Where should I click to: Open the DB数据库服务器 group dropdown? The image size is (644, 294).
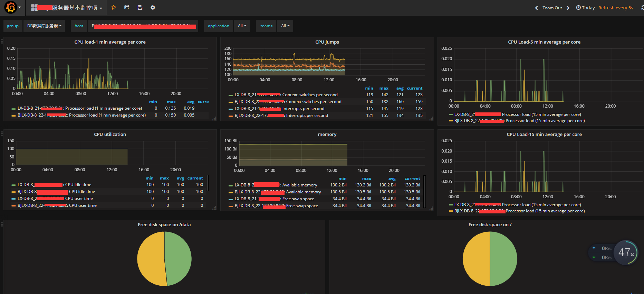pos(44,26)
